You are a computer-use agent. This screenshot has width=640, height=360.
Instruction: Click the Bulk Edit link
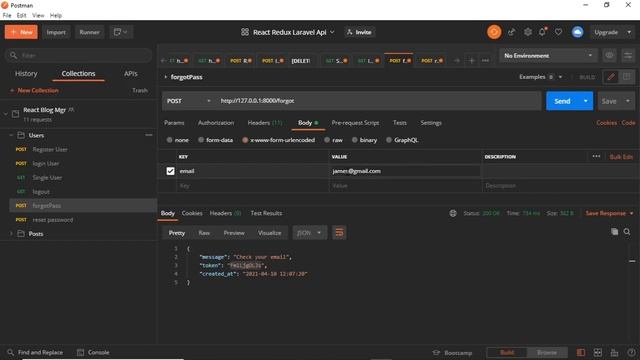621,157
